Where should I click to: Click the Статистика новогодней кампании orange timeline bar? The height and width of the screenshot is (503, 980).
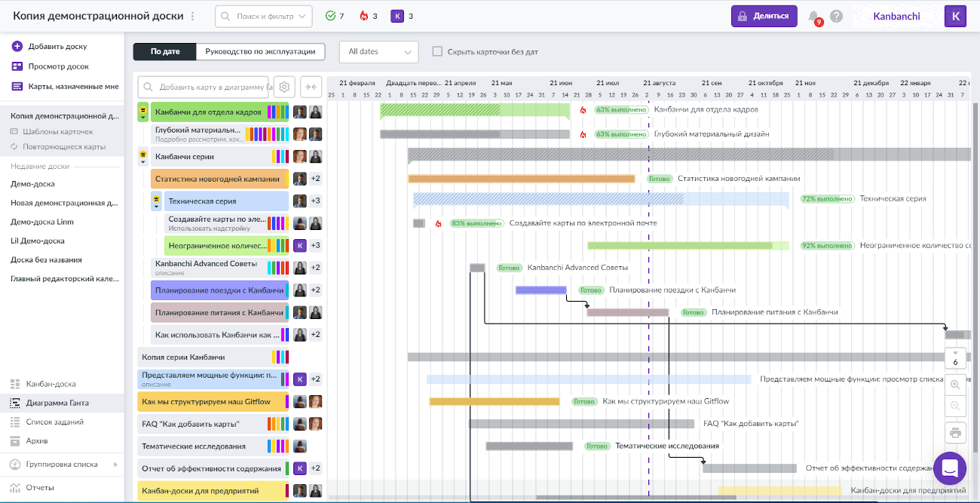522,179
